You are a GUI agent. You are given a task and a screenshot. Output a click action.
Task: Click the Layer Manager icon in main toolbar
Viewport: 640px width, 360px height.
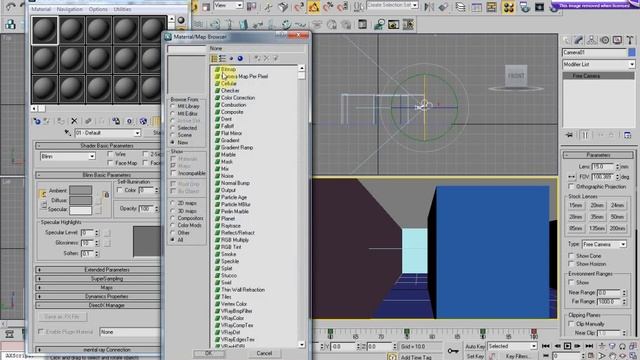click(x=460, y=7)
